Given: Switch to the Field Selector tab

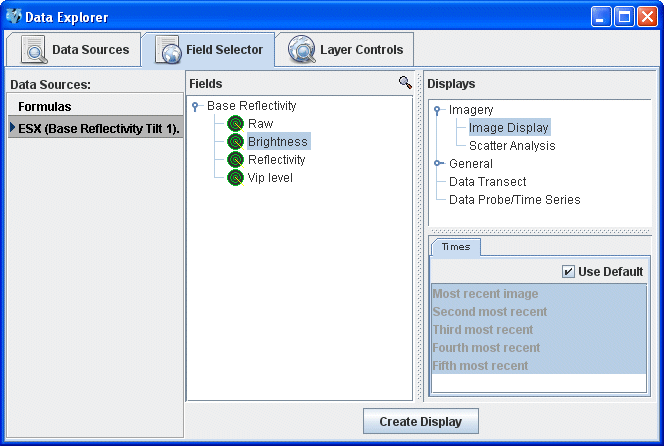Looking at the screenshot, I should pyautogui.click(x=208, y=50).
